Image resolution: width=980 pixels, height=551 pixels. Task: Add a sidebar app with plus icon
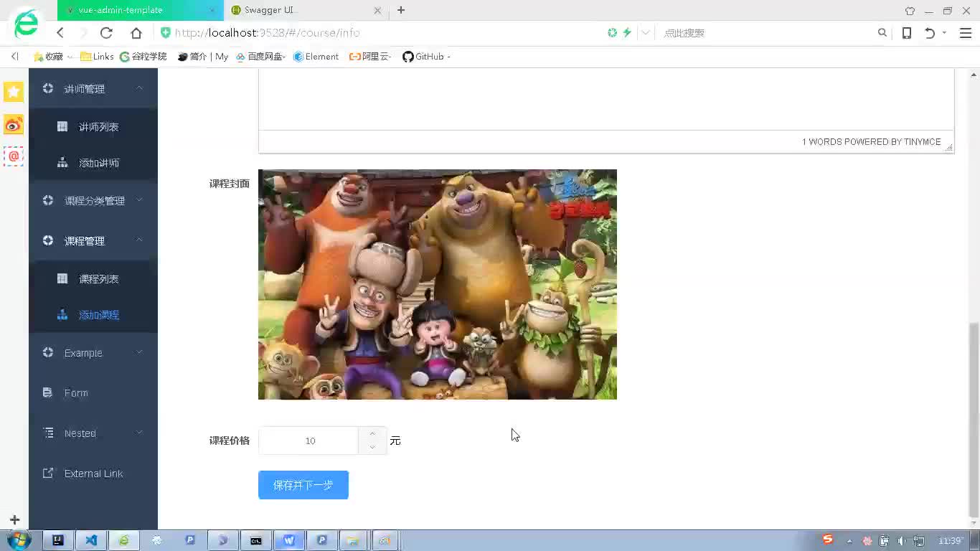[x=14, y=519]
